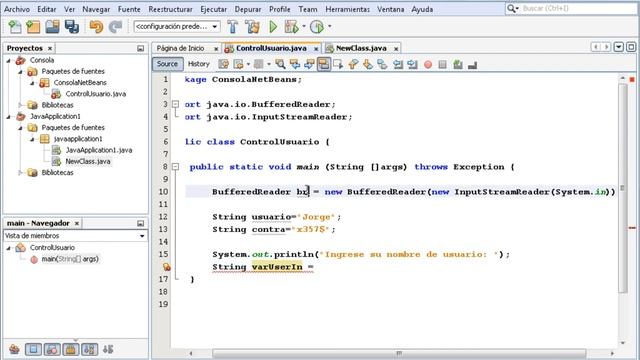Click the Uncomment icon in editor toolbar
640x360 pixels.
(x=473, y=64)
